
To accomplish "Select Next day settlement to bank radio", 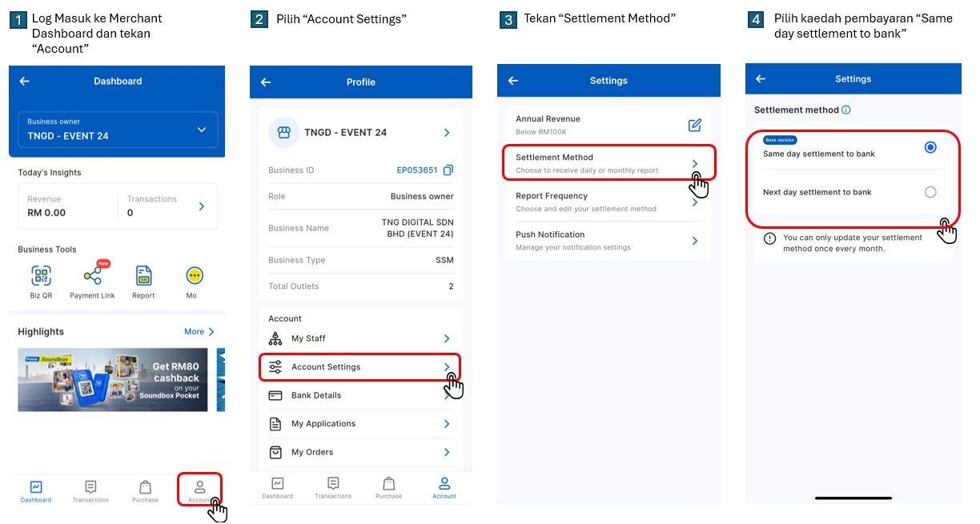I will (930, 192).
